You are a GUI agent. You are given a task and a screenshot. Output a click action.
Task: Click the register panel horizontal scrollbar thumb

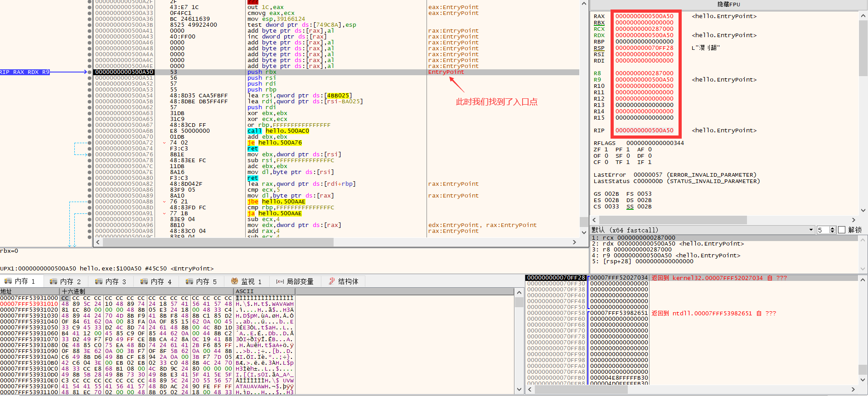pos(673,220)
